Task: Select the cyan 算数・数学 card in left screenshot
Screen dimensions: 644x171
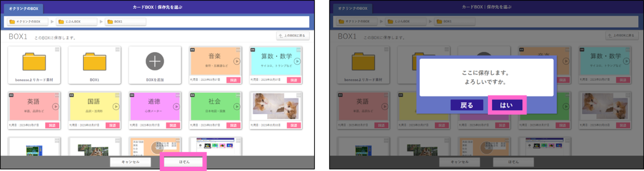Action: coord(276,65)
